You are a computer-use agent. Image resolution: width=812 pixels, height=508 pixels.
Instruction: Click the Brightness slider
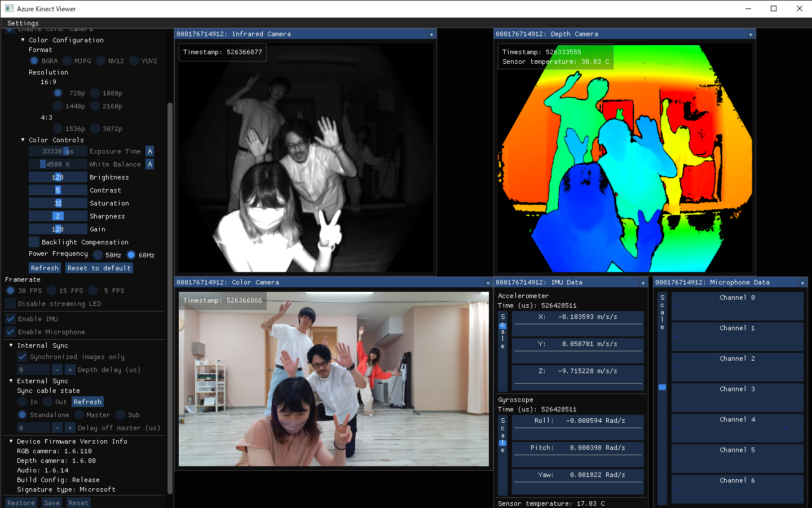point(58,177)
